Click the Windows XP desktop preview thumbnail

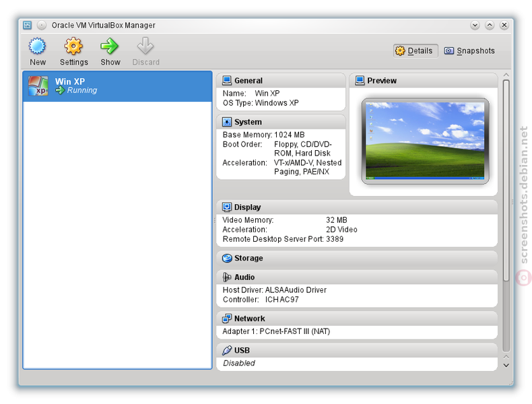[425, 141]
